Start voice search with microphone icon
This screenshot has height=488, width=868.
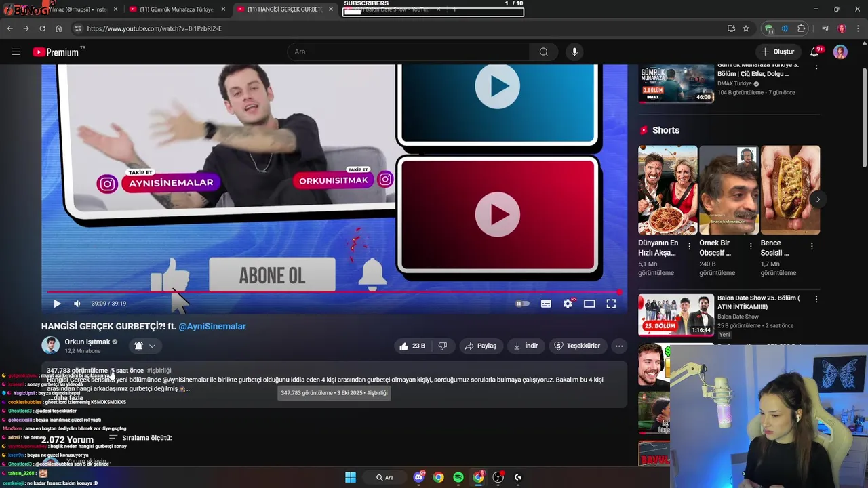point(574,52)
